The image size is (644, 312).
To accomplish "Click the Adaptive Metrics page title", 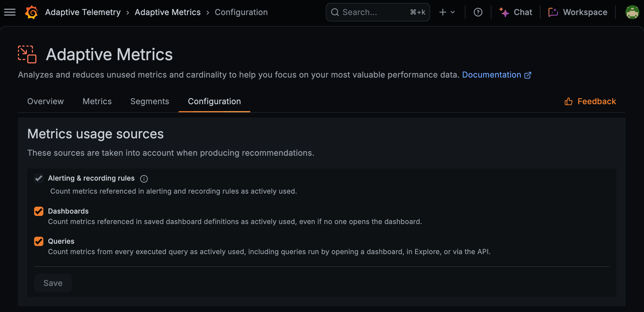I will (x=109, y=54).
